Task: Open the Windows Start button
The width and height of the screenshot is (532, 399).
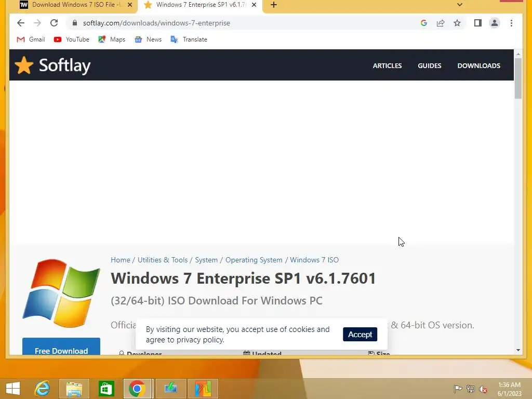Action: click(x=13, y=389)
